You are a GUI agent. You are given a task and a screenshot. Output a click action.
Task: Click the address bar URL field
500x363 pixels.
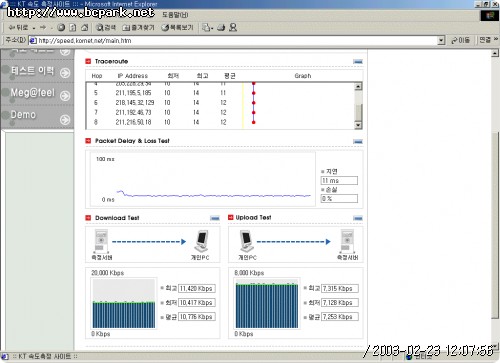[237, 41]
